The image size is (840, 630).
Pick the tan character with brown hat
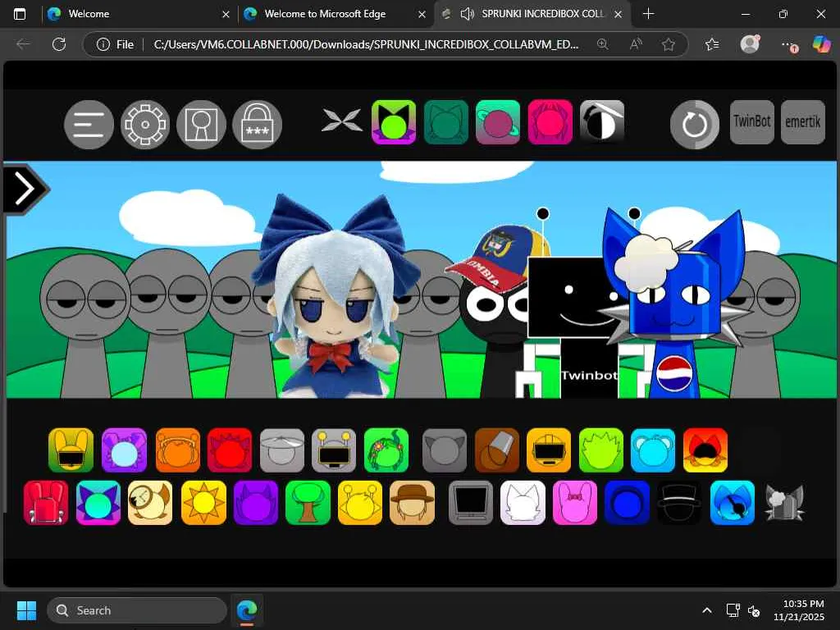coord(413,503)
